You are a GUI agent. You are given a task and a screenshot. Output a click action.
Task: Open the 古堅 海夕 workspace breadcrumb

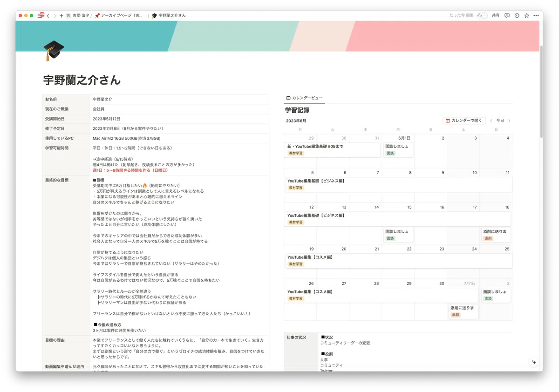coord(78,15)
